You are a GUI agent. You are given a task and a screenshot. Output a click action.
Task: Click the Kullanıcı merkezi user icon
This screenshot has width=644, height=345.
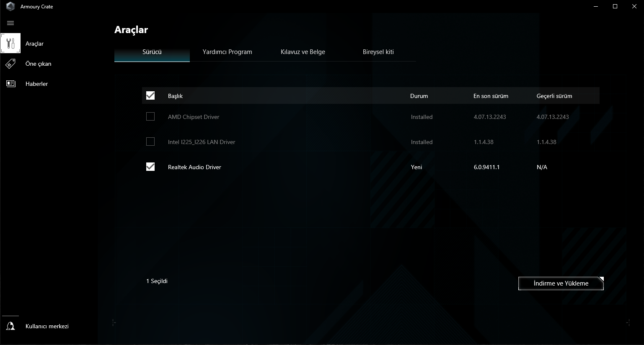(10, 326)
